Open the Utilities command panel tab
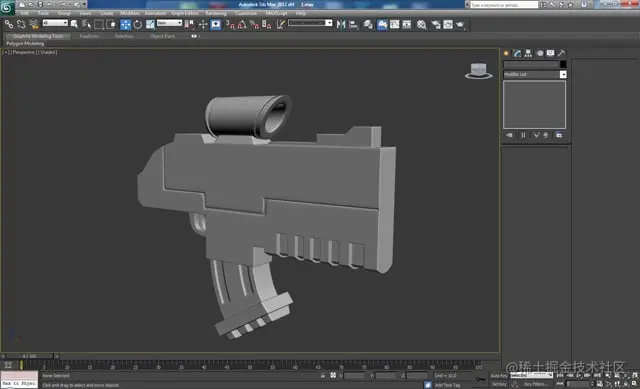Screen dimensions: 640x389 [562, 53]
